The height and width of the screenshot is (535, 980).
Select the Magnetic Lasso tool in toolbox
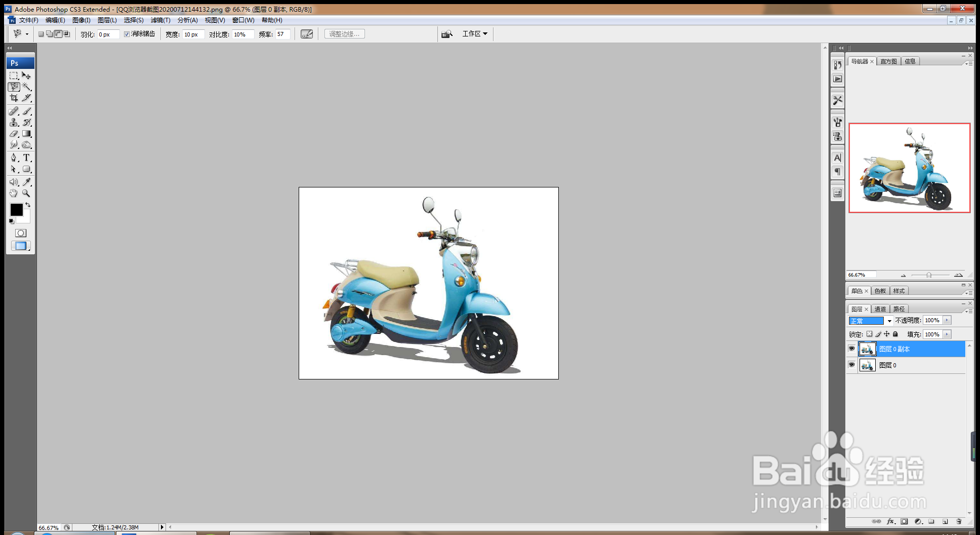[x=14, y=87]
